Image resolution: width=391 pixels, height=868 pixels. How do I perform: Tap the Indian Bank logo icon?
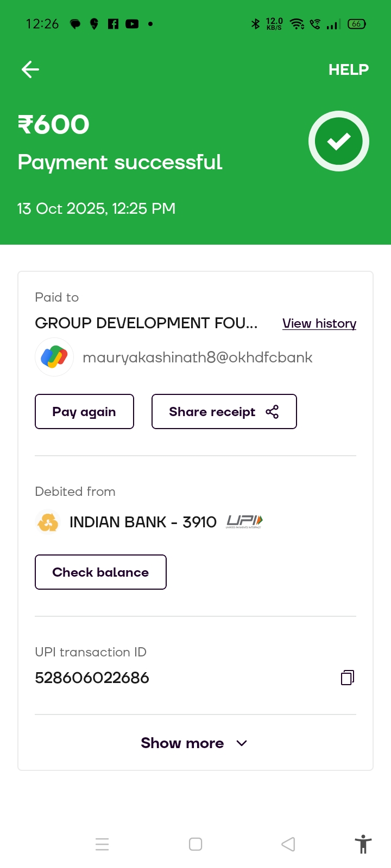coord(48,522)
